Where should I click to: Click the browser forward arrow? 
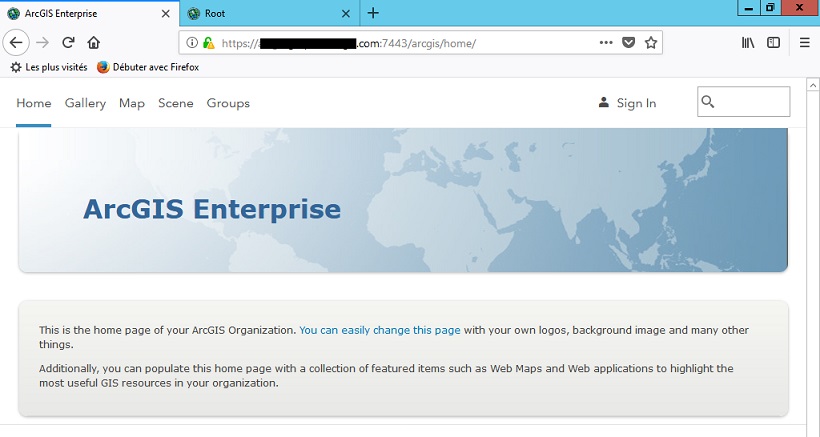coord(42,42)
